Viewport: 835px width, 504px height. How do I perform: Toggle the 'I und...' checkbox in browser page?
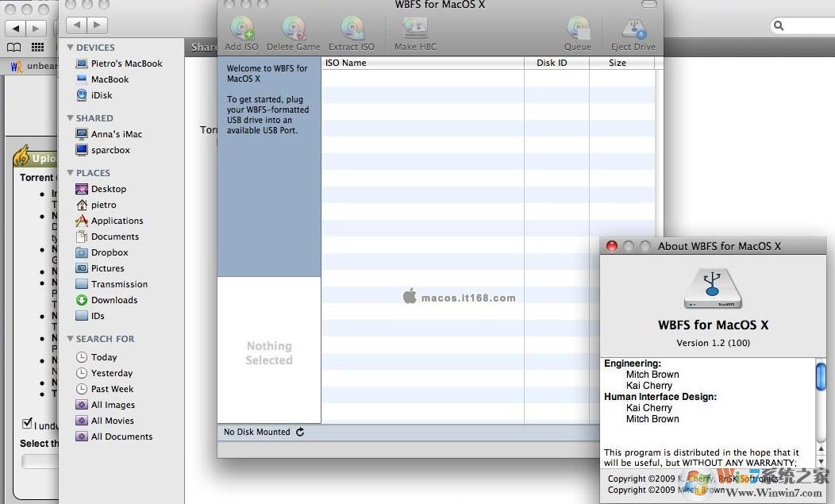27,424
